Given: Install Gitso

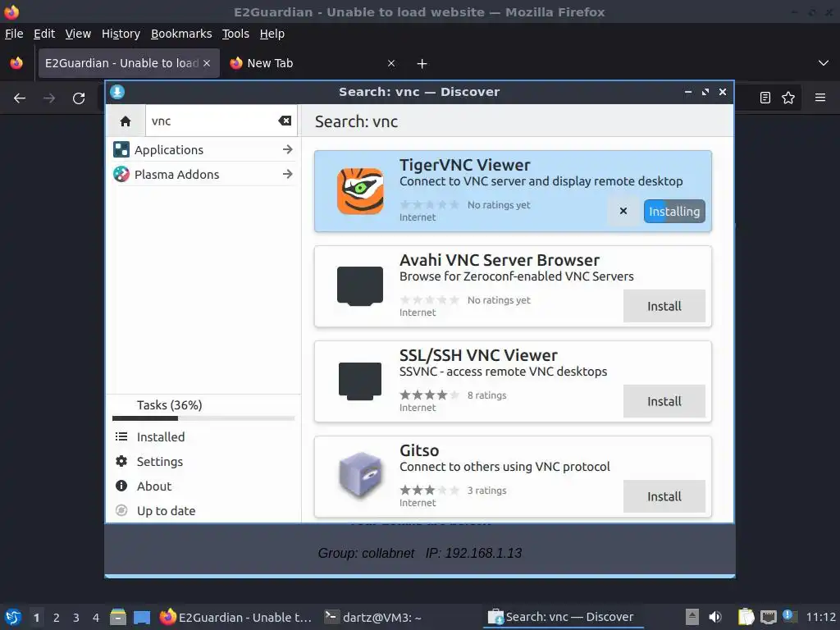Looking at the screenshot, I should 664,496.
